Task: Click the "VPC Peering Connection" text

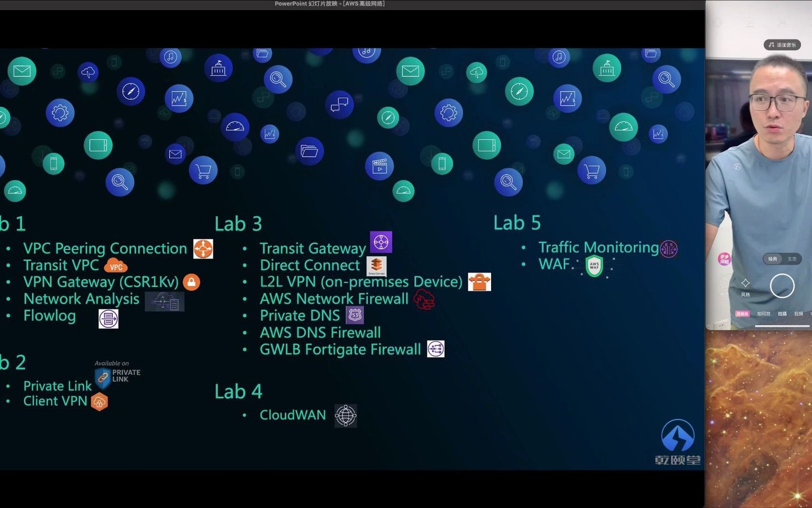Action: [105, 248]
